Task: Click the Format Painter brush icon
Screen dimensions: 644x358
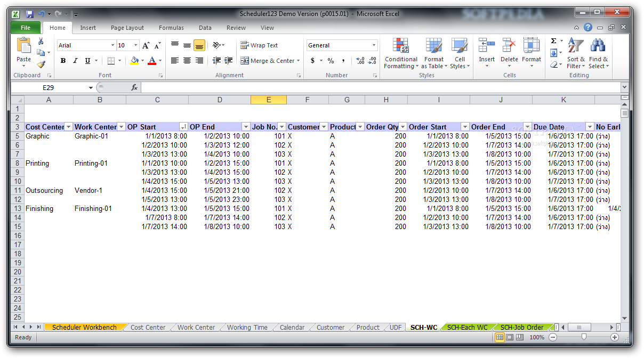Action: point(41,64)
